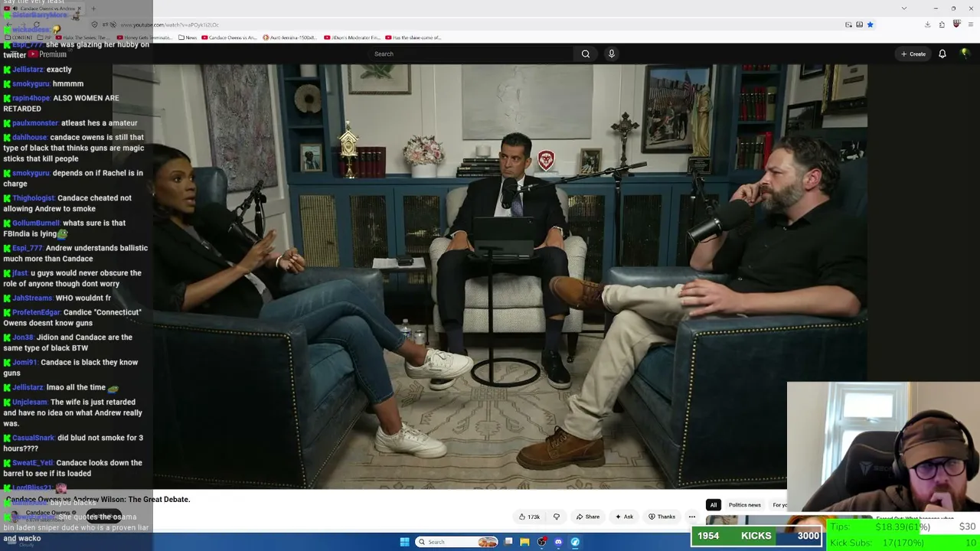
Task: Open OBS Studio from the taskbar
Action: coord(541,542)
